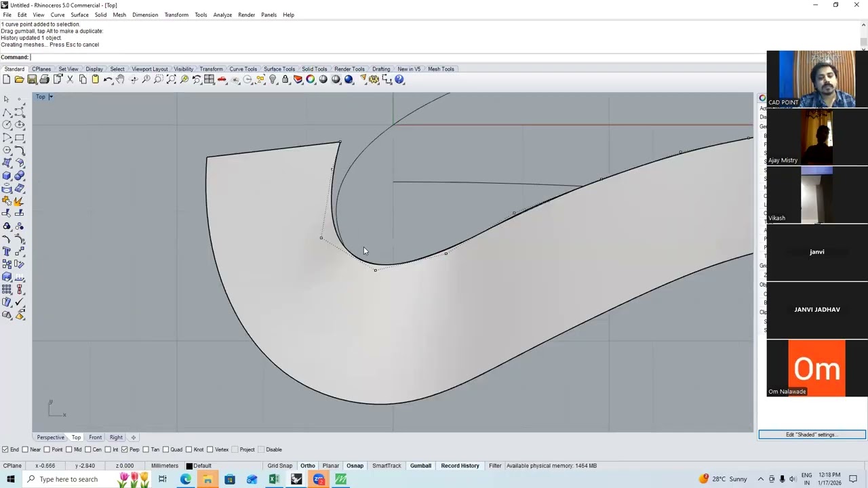Click the red car Named Views icon

click(x=222, y=80)
